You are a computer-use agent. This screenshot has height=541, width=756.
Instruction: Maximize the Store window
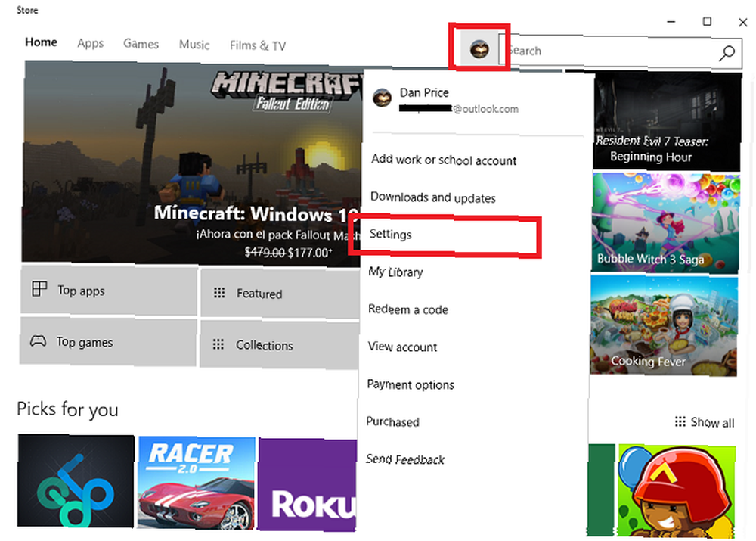[707, 21]
